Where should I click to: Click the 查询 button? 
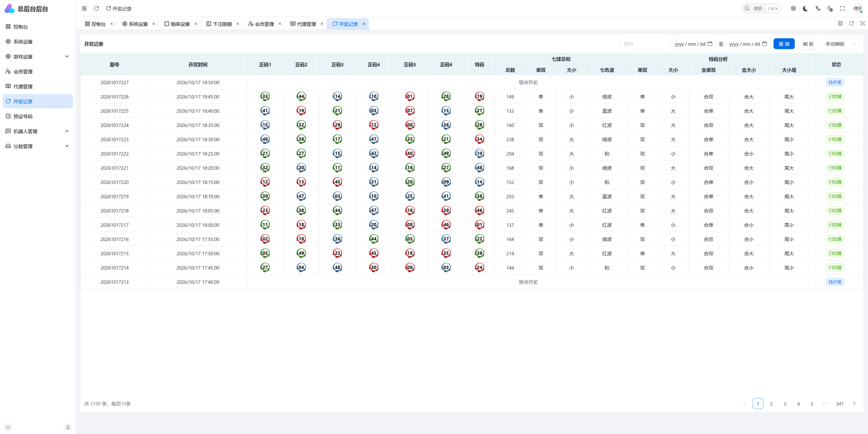[x=784, y=44]
